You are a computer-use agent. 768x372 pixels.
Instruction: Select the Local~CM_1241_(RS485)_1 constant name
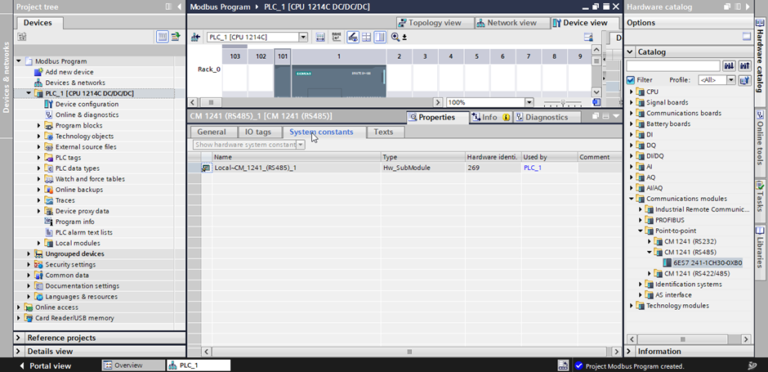tap(255, 167)
